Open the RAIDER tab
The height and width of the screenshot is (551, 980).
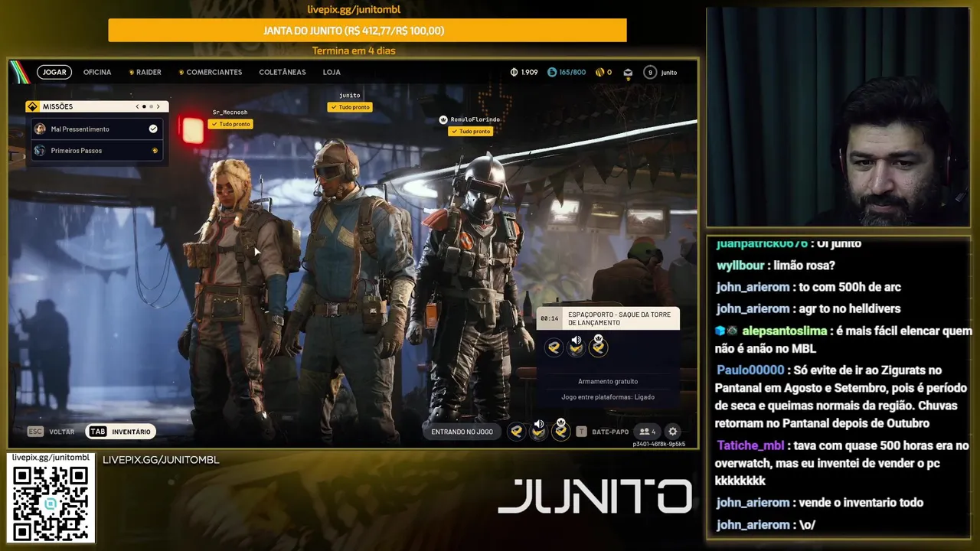tap(145, 72)
